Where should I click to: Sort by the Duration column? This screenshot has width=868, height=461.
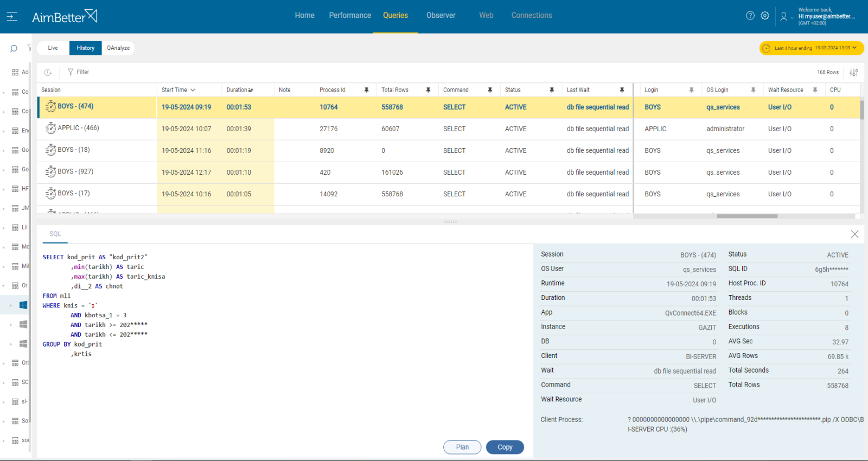coord(240,90)
